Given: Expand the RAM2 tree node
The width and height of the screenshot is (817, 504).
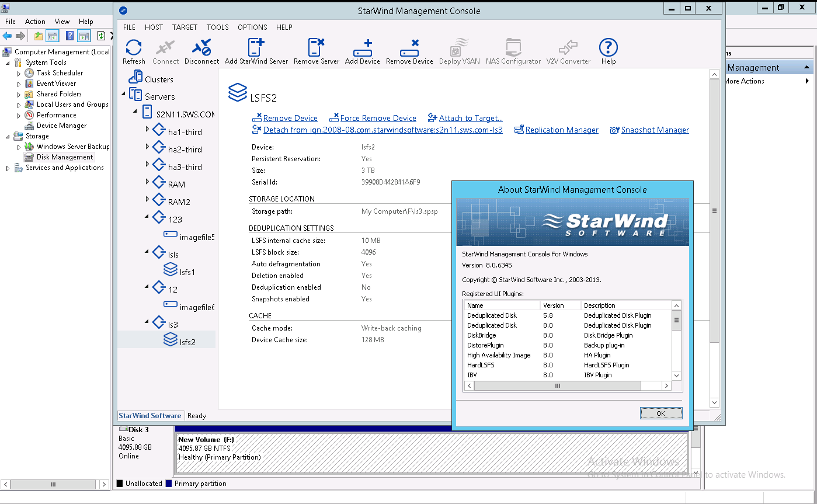Looking at the screenshot, I should point(147,200).
